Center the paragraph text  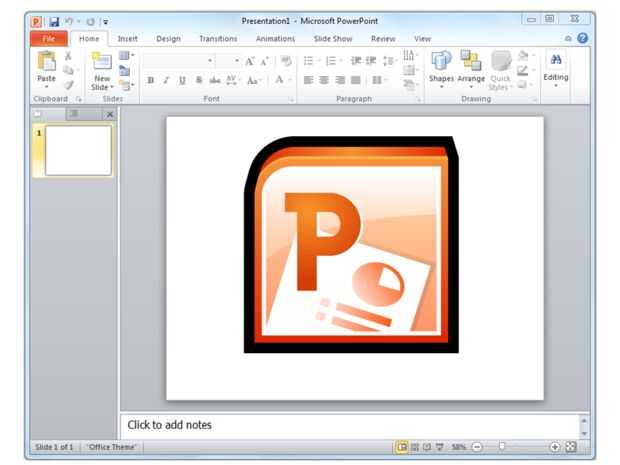[324, 80]
